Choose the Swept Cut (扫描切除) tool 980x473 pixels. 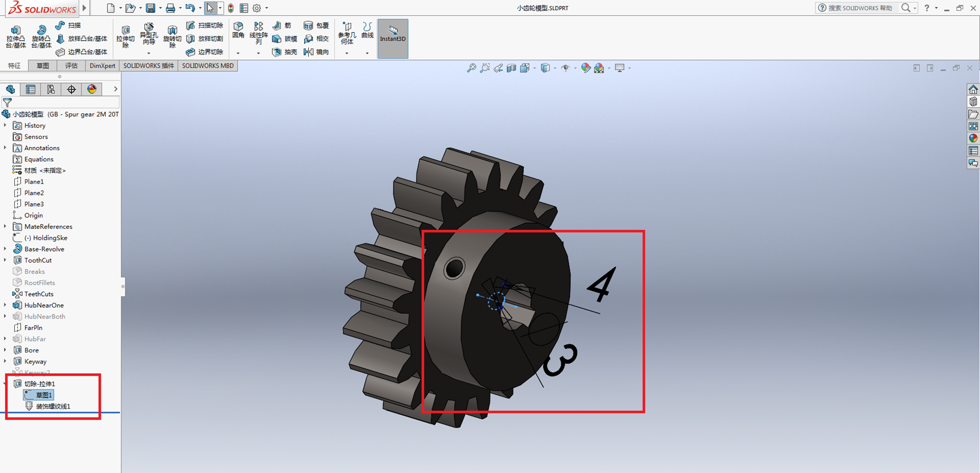tap(204, 25)
